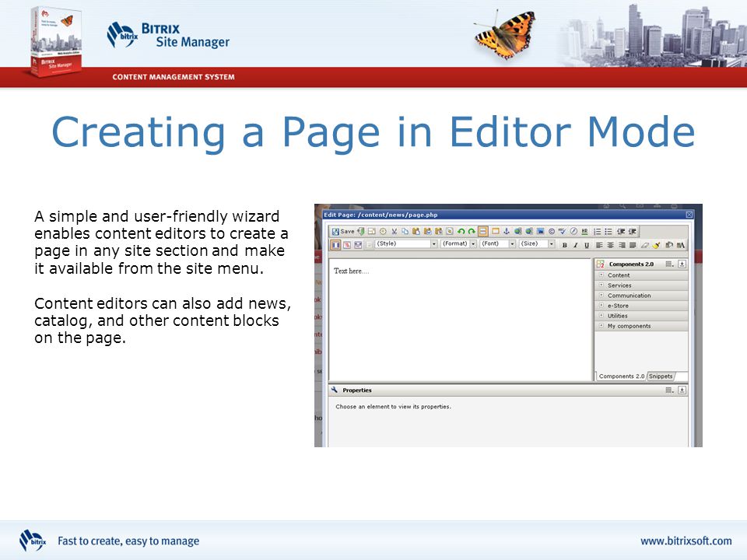Collapse the Properties panel with arrow button

[682, 390]
